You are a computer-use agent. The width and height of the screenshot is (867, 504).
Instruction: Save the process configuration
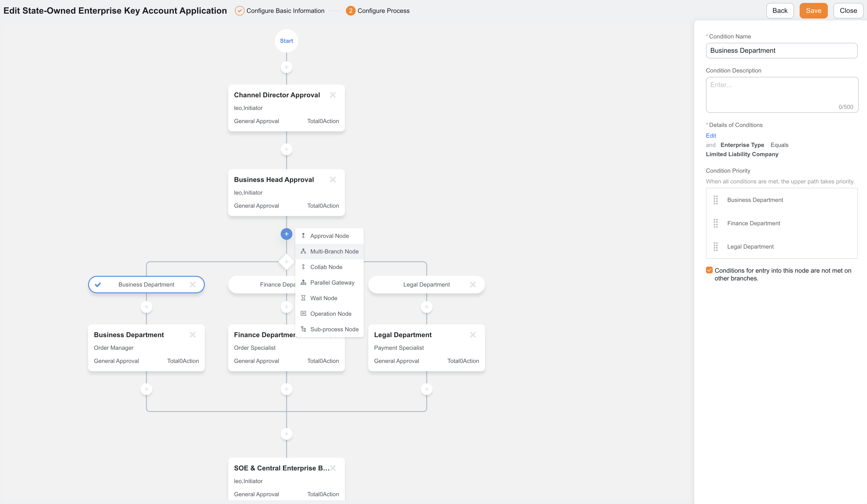[813, 11]
